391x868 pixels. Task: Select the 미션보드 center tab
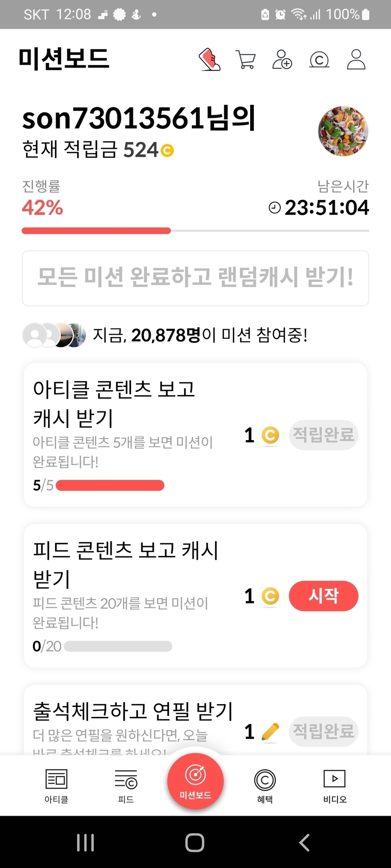(x=195, y=781)
